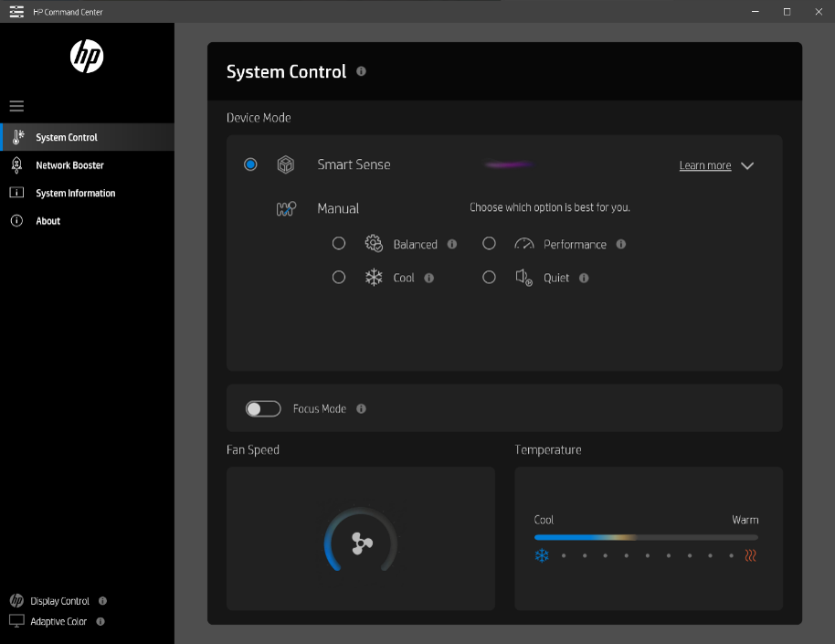This screenshot has width=835, height=644.
Task: Toggle the hamburger menu in the sidebar
Action: click(16, 106)
